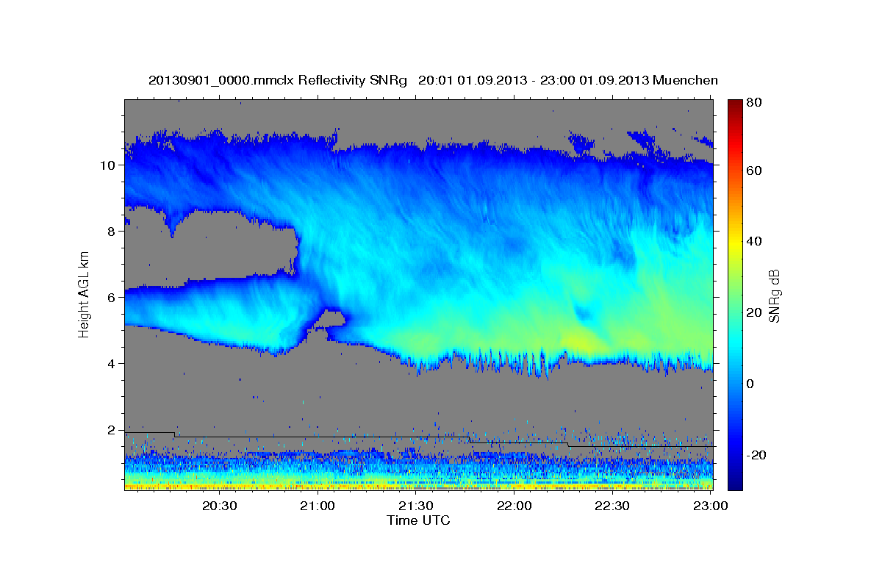Click the height tick label 2

[112, 430]
